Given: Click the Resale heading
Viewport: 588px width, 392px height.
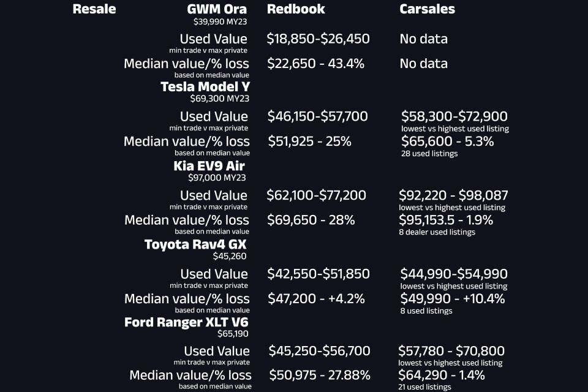Looking at the screenshot, I should point(94,9).
